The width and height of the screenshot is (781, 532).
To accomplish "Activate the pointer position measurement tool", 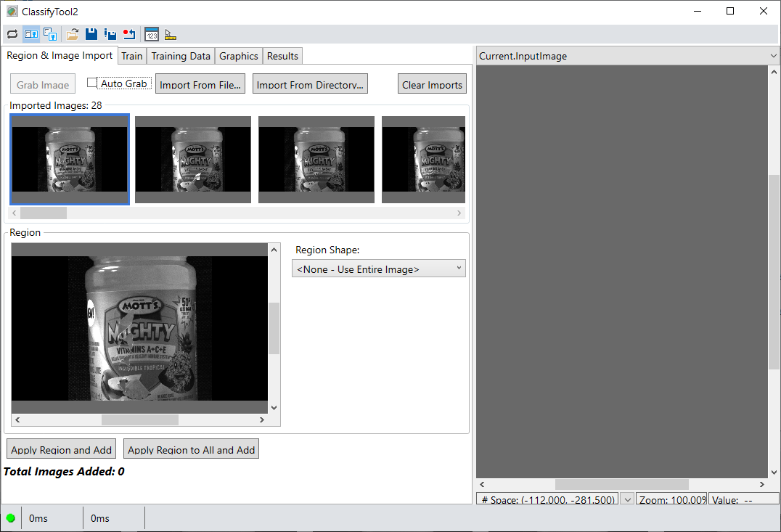I will (170, 34).
